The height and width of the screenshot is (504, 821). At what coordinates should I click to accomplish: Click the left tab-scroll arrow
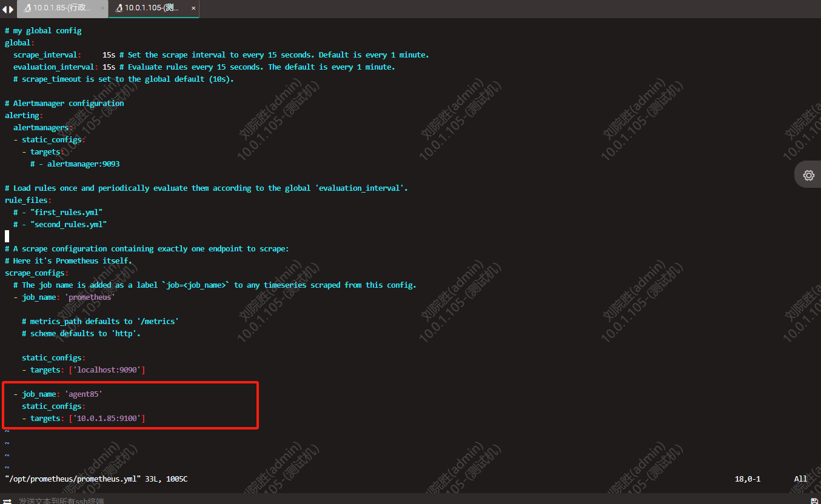click(4, 9)
